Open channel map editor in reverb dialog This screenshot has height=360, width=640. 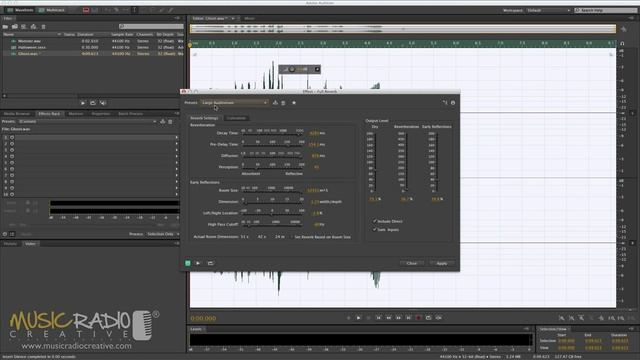point(445,102)
